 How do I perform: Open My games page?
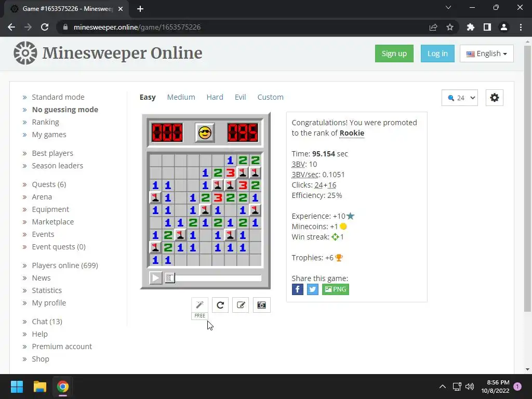(49, 135)
